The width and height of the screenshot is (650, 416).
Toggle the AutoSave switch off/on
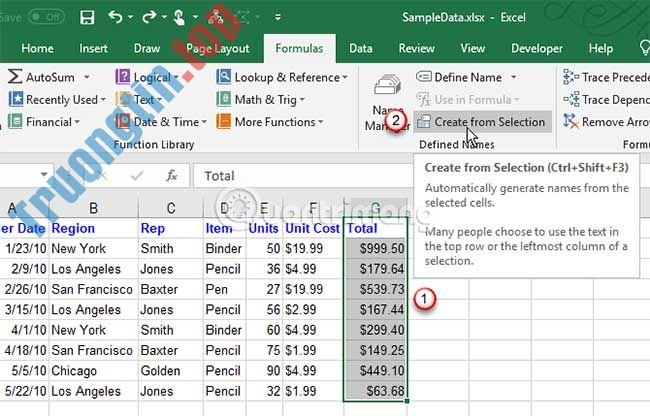[x=46, y=17]
